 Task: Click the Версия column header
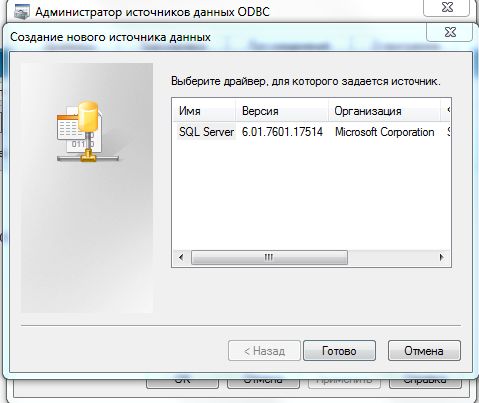[x=282, y=111]
